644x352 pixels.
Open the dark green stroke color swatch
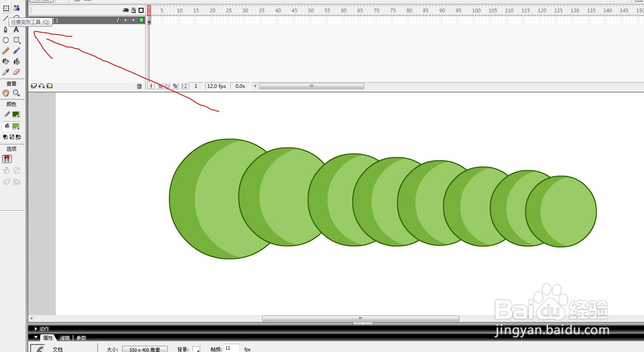pyautogui.click(x=16, y=114)
